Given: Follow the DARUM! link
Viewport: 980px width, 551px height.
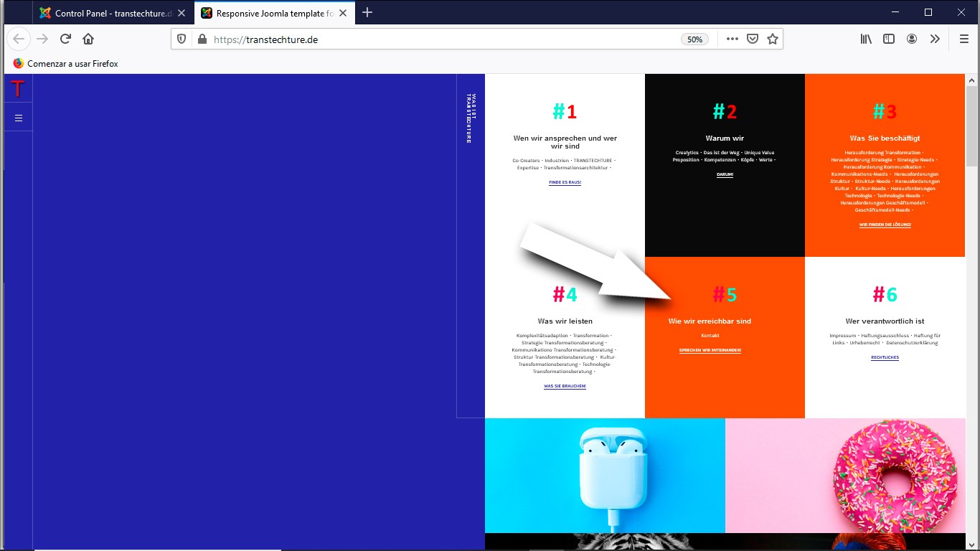Looking at the screenshot, I should pos(725,175).
